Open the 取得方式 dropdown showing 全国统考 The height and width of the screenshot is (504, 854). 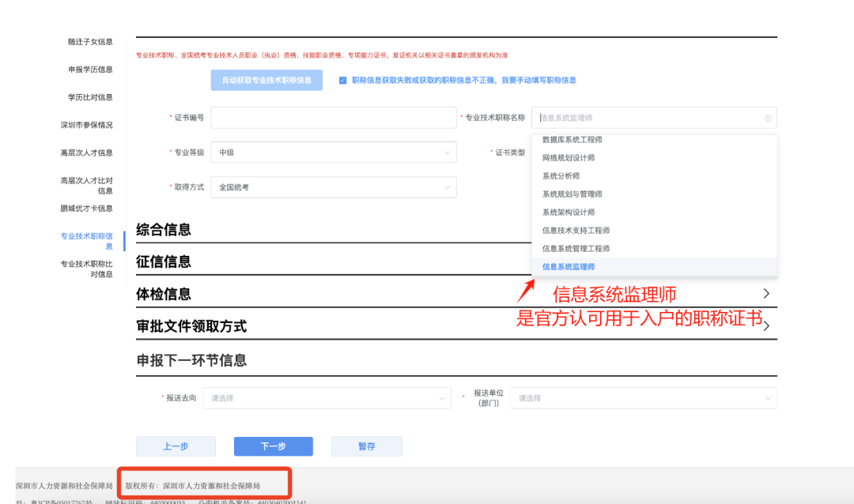[334, 187]
